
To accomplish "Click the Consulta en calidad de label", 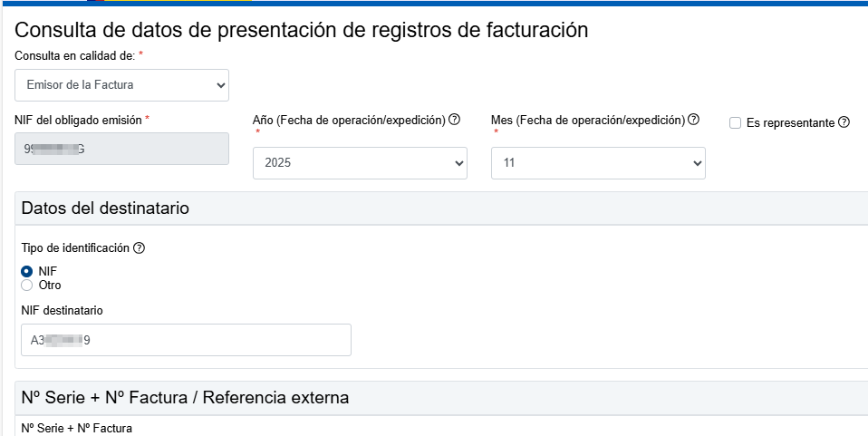I will [74, 55].
